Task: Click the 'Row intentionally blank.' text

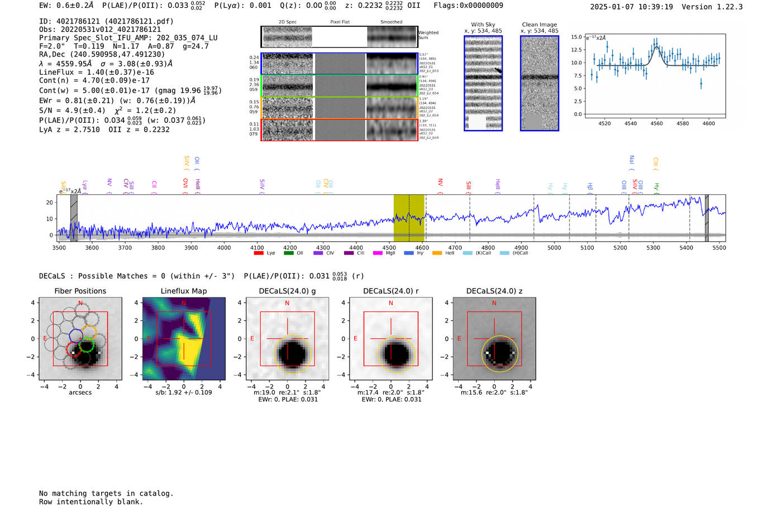Action: coord(91,502)
